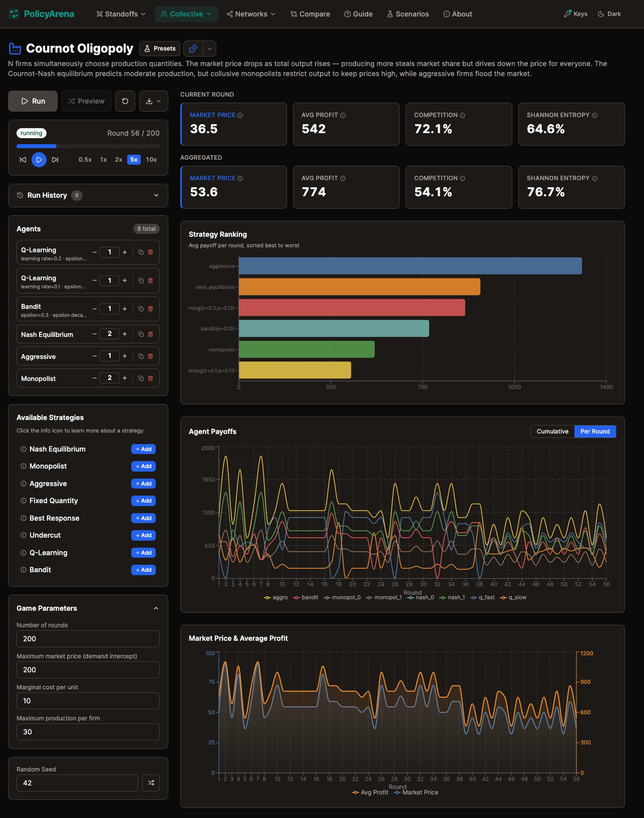
Task: Open the Keys settings
Action: click(575, 14)
